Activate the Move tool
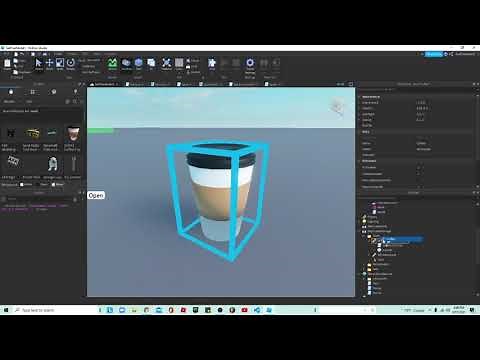Viewport: 480px width, 360px height. (49, 64)
